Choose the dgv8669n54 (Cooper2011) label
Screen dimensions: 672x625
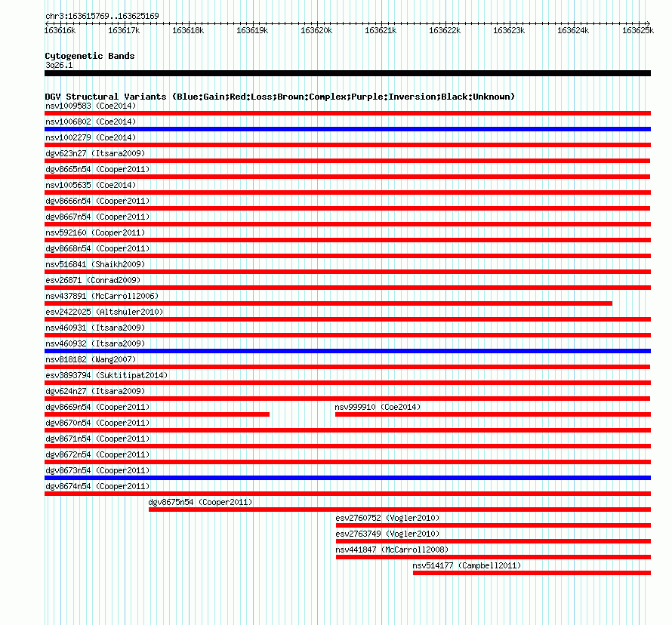[x=97, y=407]
